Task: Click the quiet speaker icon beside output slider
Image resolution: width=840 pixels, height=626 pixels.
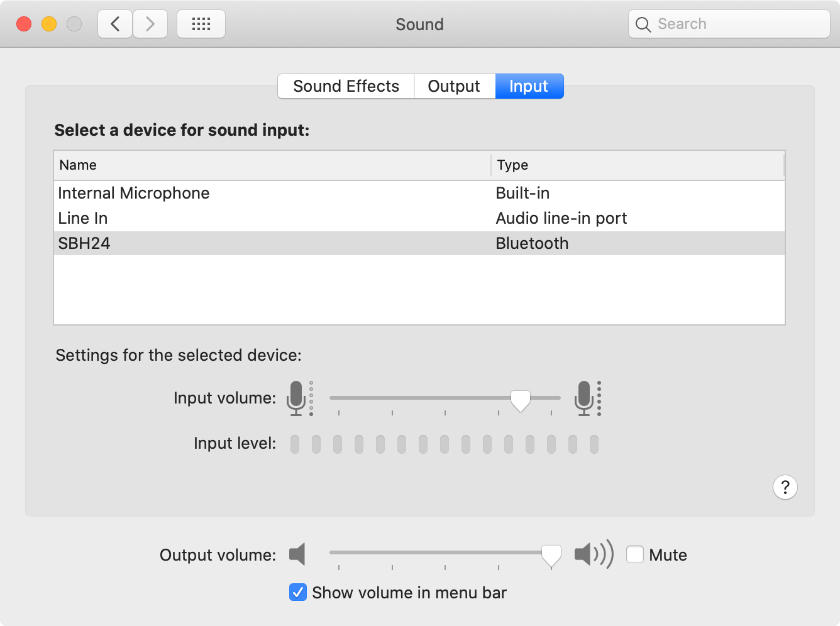Action: (297, 554)
